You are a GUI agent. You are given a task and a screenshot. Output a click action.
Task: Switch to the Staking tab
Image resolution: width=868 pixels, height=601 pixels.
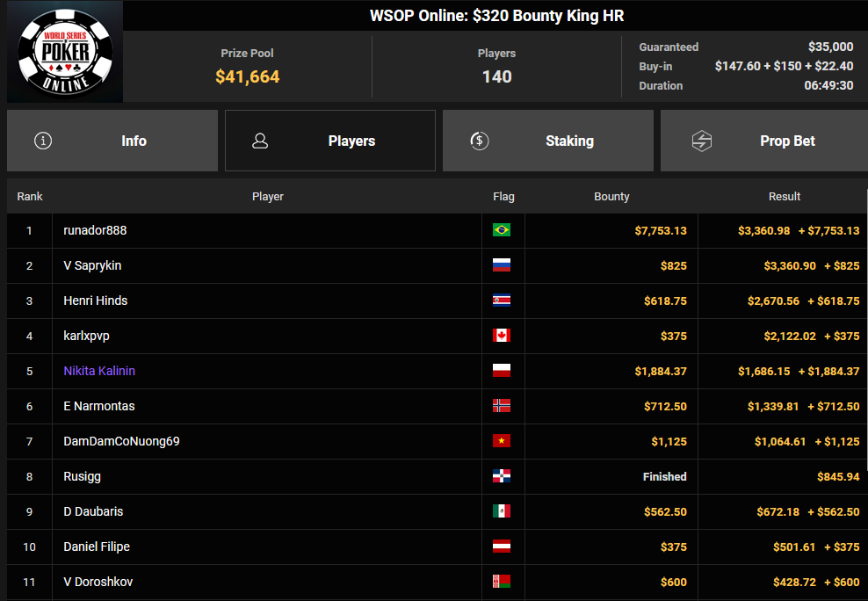[x=548, y=141]
